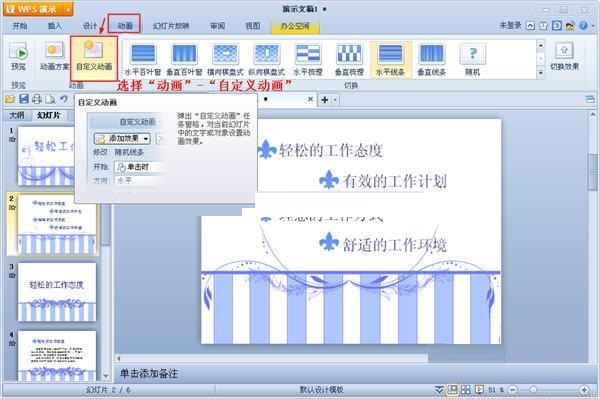Select slide 3 thumbnail 轻松的工作态度

57,292
